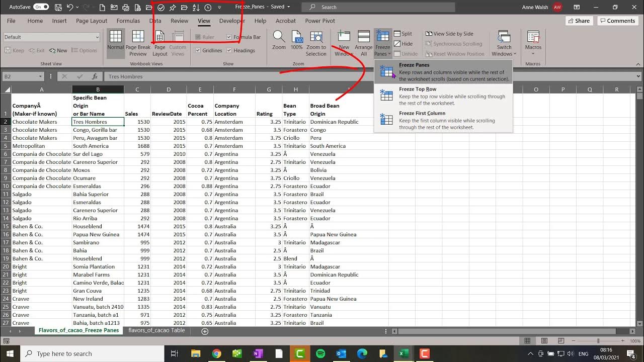Click the Save icon in Quick Access Toolbar
Screen dimensions: 644x362
click(57, 7)
